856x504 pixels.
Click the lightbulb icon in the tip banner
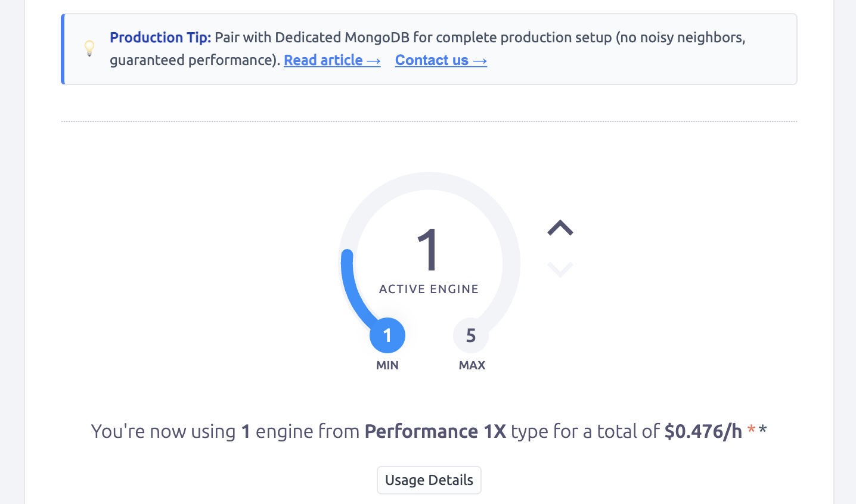[x=89, y=48]
